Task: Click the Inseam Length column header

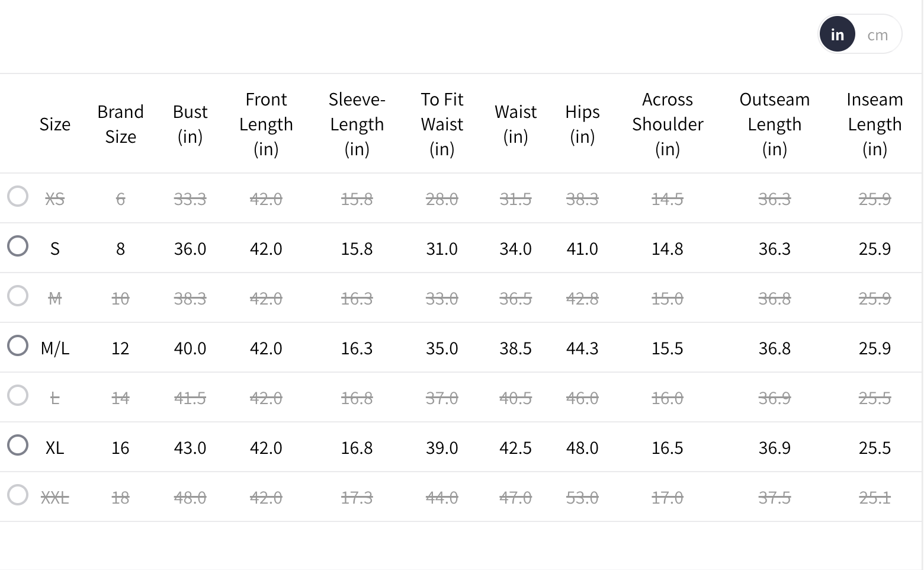Action: click(874, 124)
